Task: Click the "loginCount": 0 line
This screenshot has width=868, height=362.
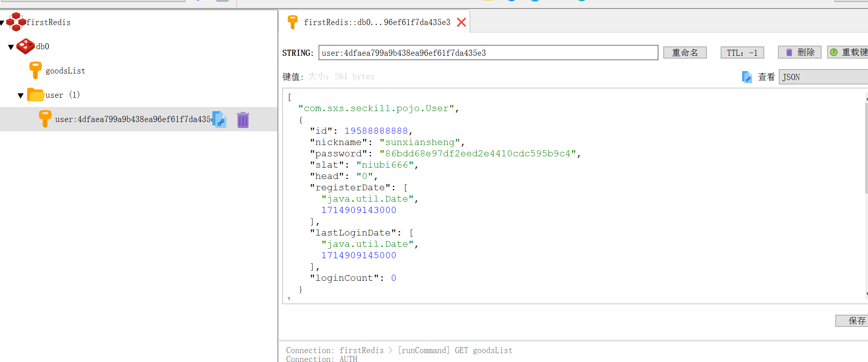Action: [x=353, y=278]
